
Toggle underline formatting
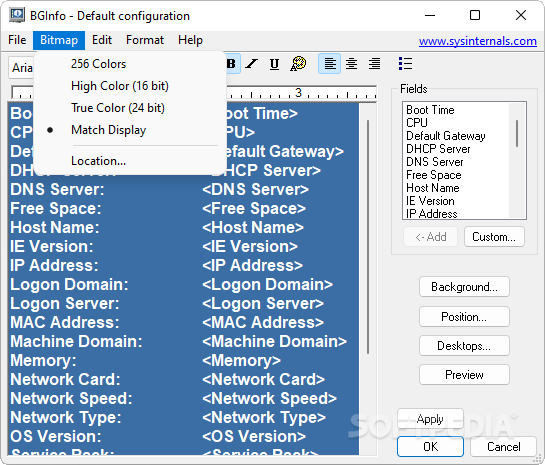coord(275,64)
